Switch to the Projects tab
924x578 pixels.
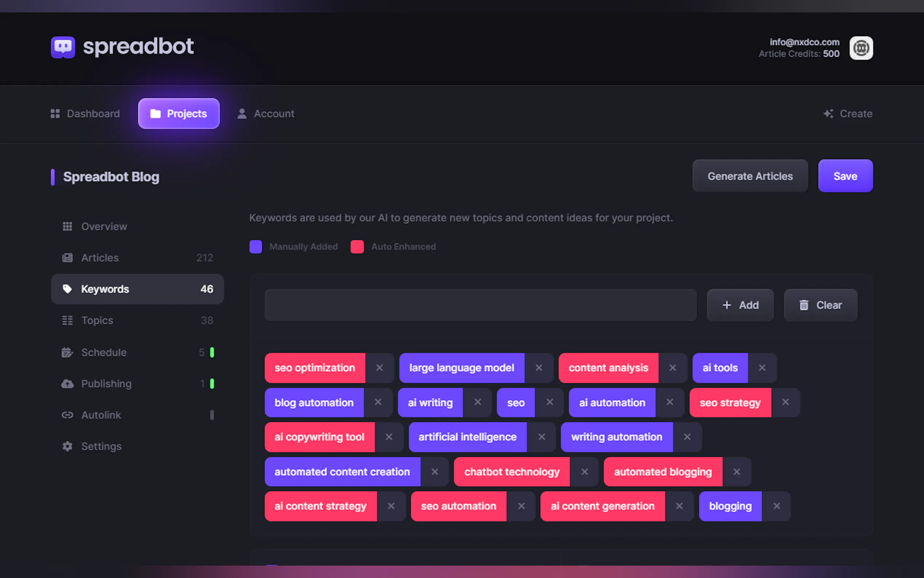coord(179,114)
